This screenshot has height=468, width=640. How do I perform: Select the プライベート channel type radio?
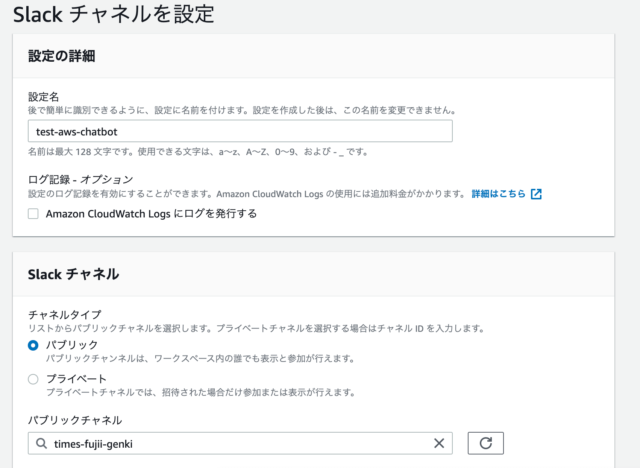(x=33, y=379)
